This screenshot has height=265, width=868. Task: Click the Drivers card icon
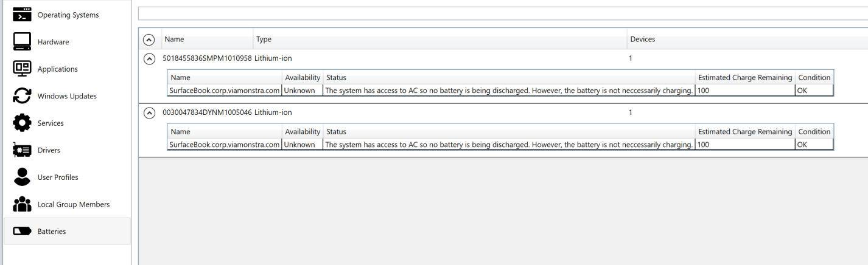click(22, 150)
